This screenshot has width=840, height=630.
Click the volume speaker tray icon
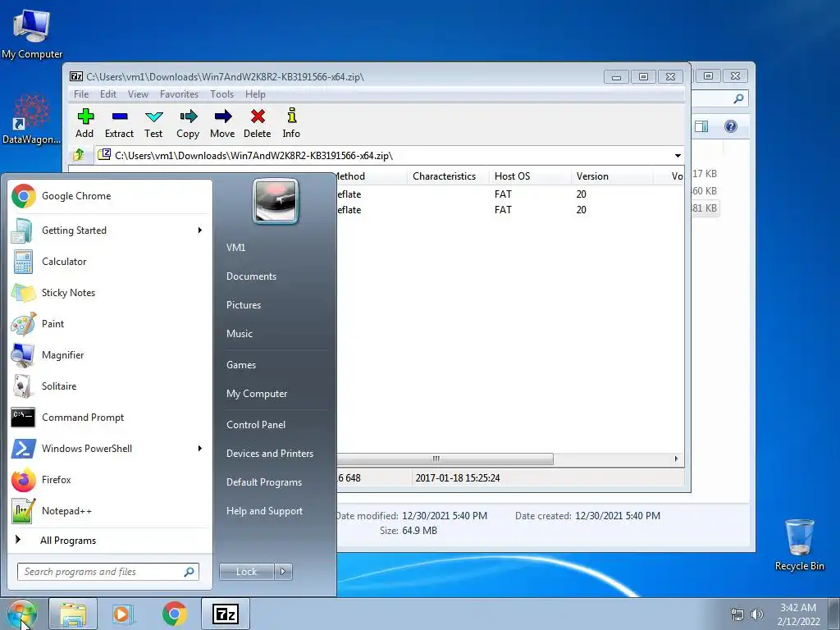(x=757, y=614)
